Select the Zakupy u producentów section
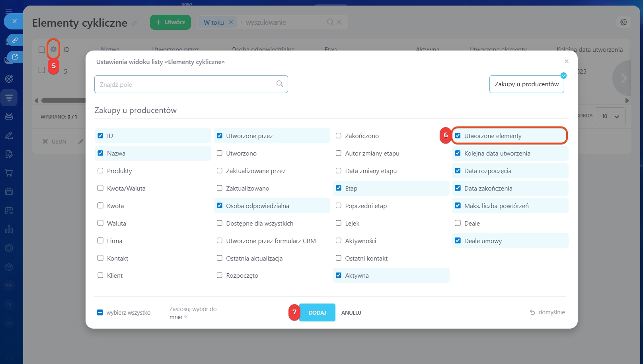 526,84
